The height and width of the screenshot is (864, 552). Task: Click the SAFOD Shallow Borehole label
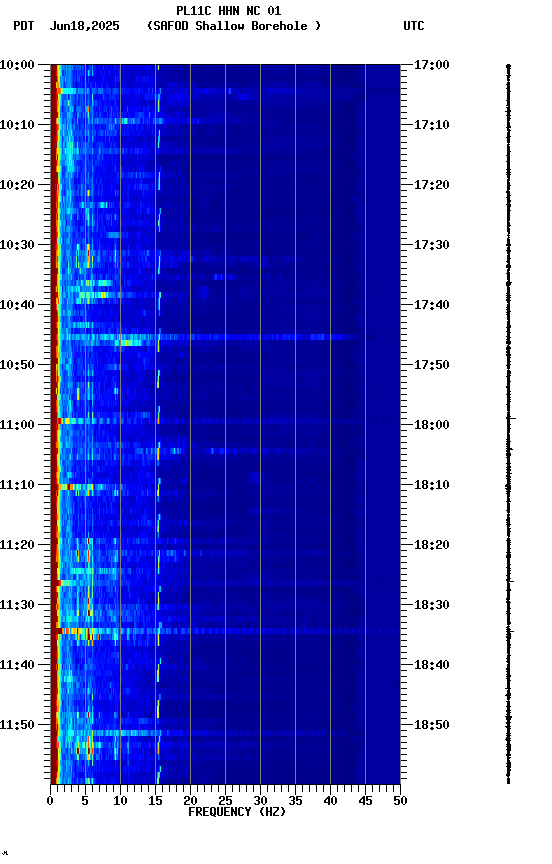tap(234, 26)
